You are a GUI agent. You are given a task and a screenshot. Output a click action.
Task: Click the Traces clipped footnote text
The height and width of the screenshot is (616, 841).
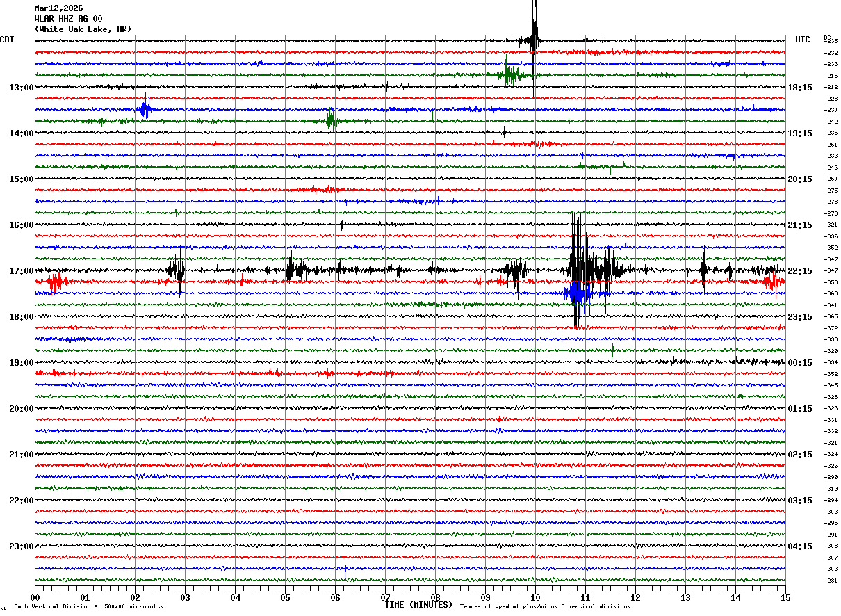click(545, 606)
